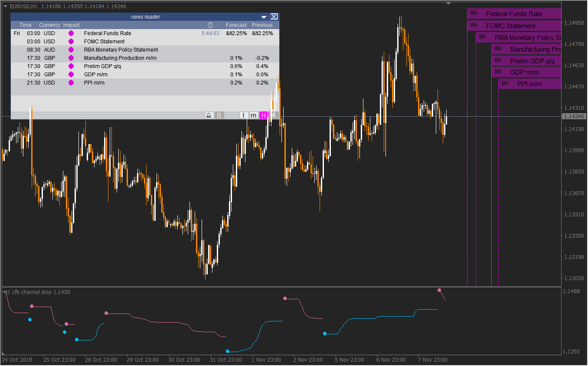Click the Prelim GDP q/q label on the chart
Image resolution: width=588 pixels, height=366 pixels.
pyautogui.click(x=532, y=61)
